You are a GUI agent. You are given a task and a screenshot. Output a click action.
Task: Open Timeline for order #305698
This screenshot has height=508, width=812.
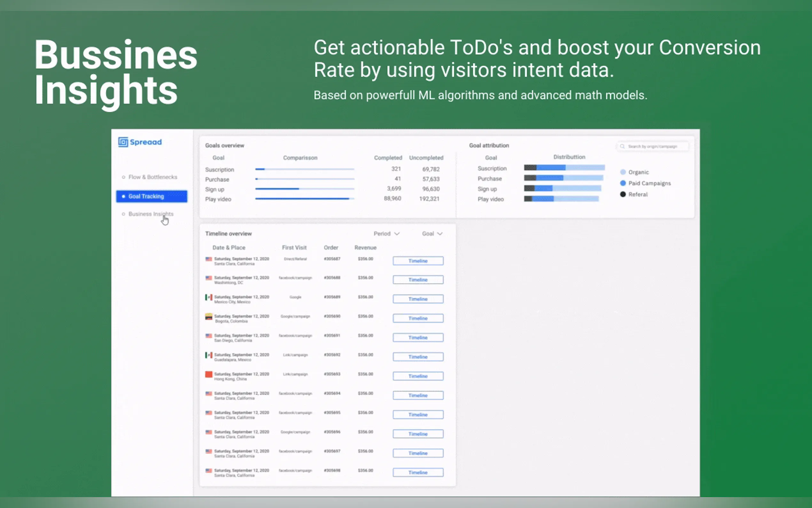pos(418,472)
